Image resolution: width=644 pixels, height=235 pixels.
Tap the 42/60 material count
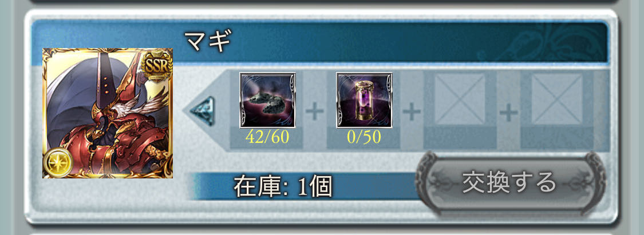click(267, 137)
